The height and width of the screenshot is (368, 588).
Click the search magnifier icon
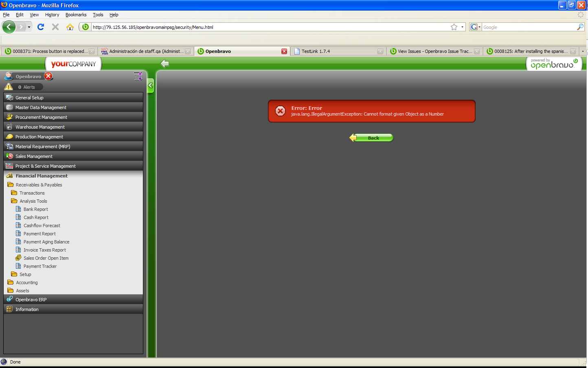tap(581, 27)
